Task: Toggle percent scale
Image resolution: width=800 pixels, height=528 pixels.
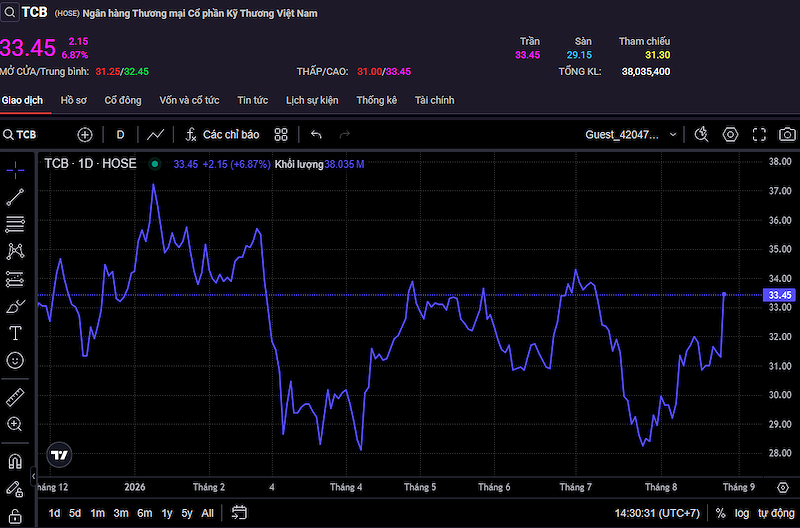Action: pos(720,513)
